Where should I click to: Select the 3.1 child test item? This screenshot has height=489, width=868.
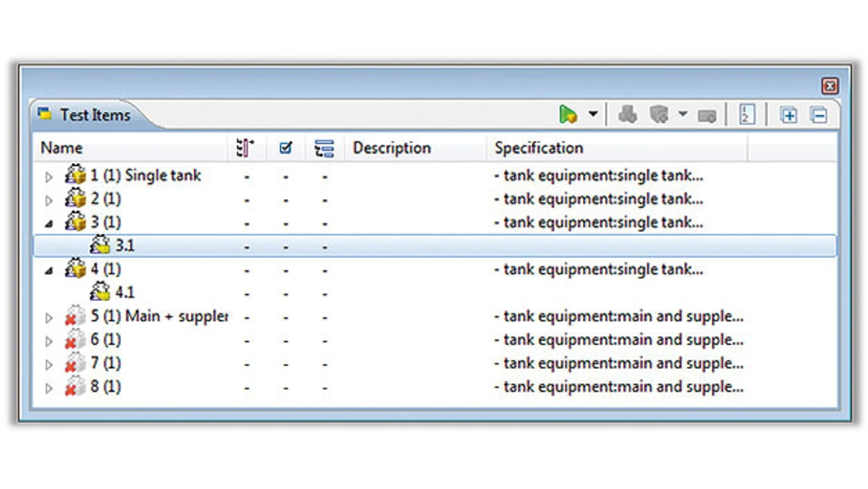[125, 246]
